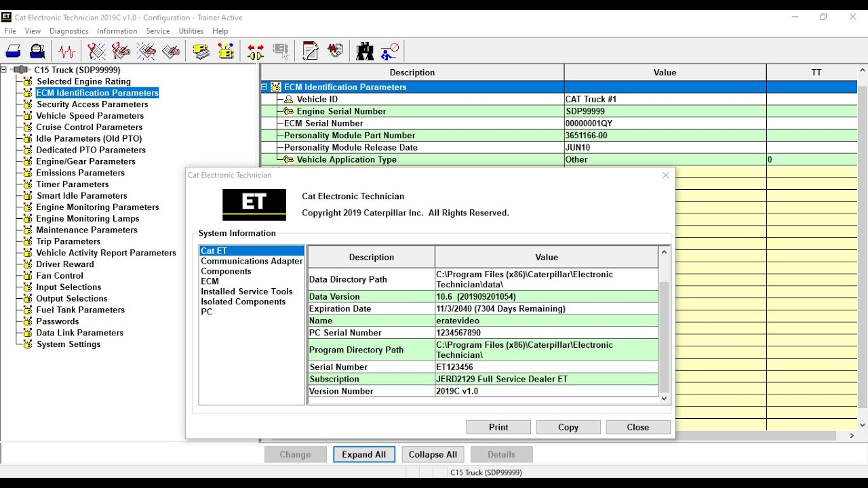Click the Close button in dialog

click(637, 427)
